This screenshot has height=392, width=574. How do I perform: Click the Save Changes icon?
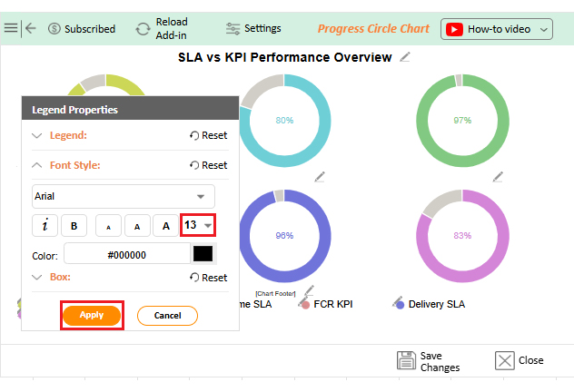point(406,361)
